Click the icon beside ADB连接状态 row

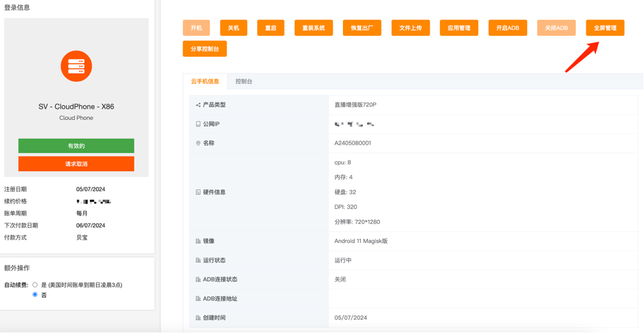[198, 280]
